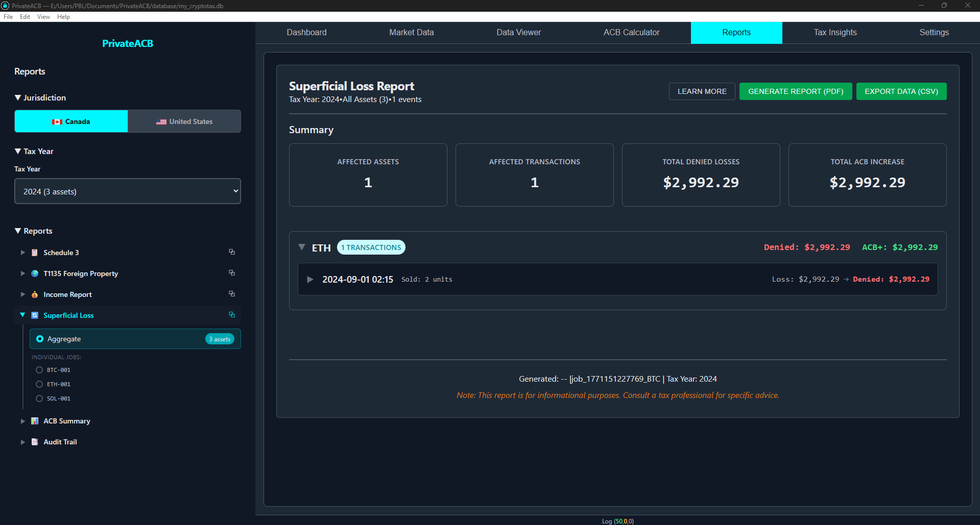980x525 pixels.
Task: Select the BTC-001 individual job radio button
Action: 39,370
